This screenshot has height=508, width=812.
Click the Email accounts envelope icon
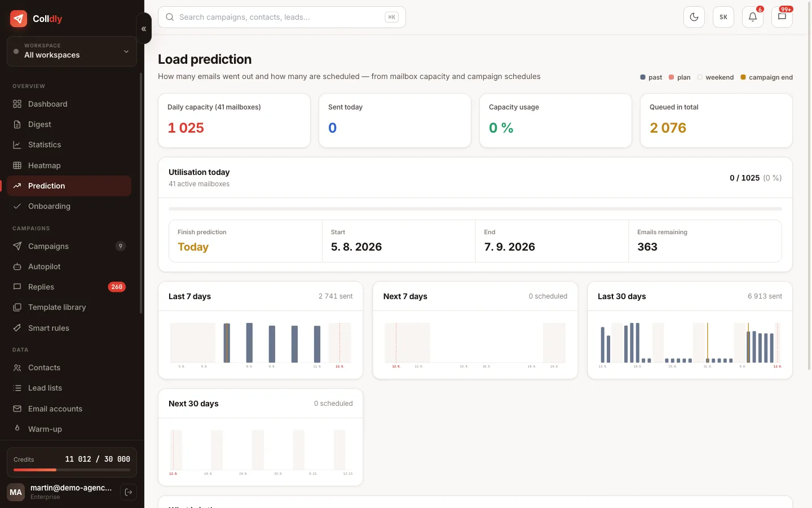17,409
